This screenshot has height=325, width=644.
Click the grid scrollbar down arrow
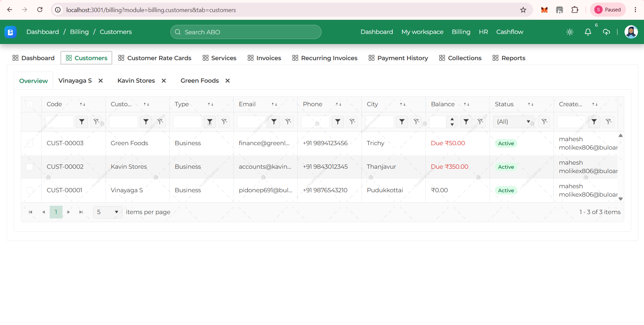coord(621,199)
